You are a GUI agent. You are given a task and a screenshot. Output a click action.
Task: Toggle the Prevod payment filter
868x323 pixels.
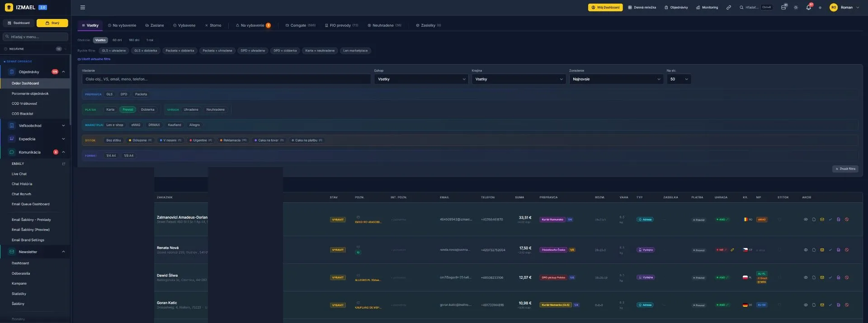(128, 110)
